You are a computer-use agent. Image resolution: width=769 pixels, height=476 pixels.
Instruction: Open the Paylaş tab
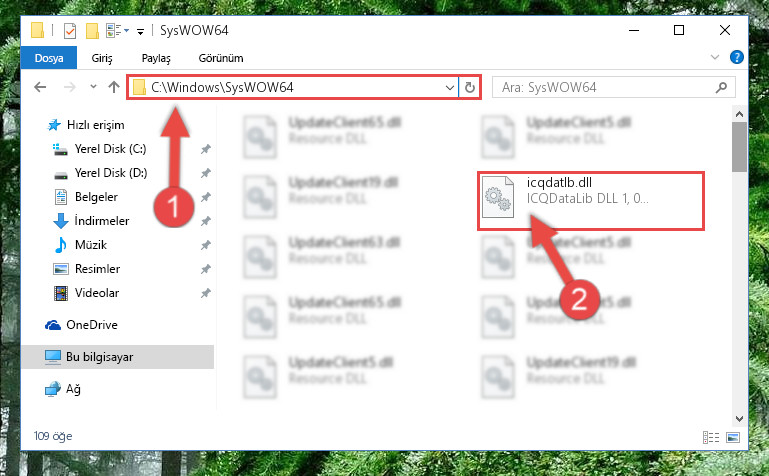[x=156, y=58]
